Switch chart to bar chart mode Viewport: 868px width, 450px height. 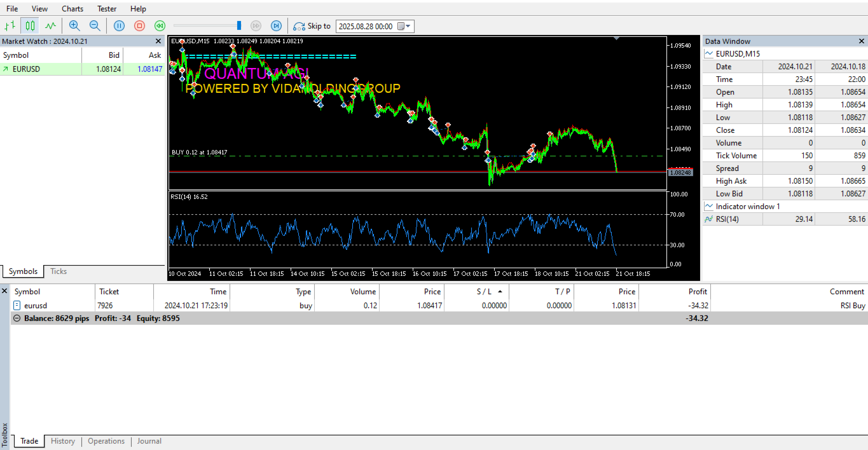pyautogui.click(x=9, y=25)
